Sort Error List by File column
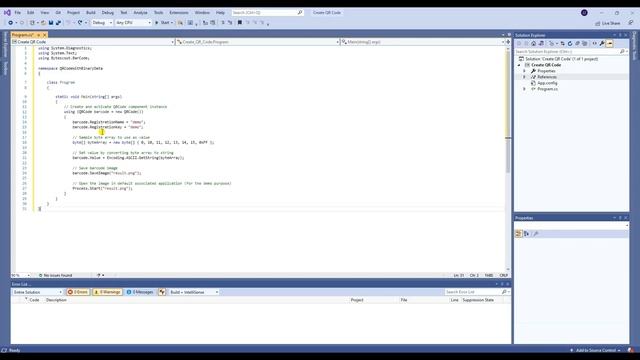 coord(404,300)
